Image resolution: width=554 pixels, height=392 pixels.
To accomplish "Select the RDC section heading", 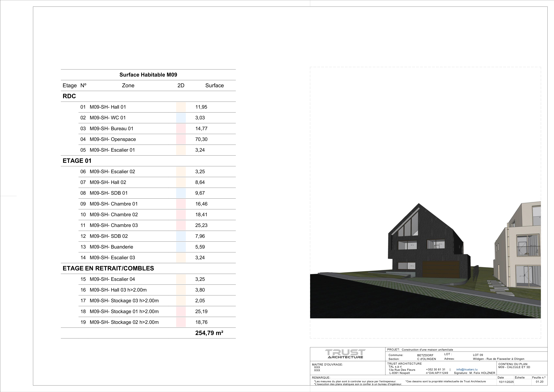I will (x=69, y=96).
